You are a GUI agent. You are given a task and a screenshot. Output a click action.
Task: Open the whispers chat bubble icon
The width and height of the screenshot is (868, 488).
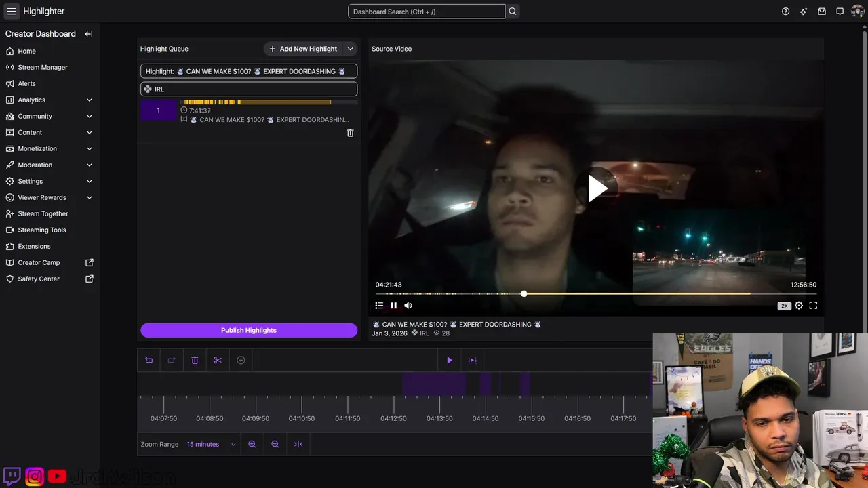pyautogui.click(x=840, y=12)
